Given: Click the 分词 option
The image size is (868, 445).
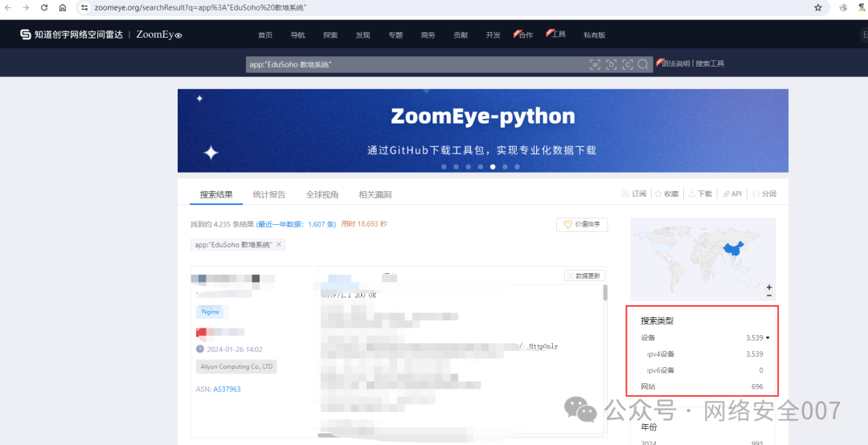Looking at the screenshot, I should [x=764, y=194].
